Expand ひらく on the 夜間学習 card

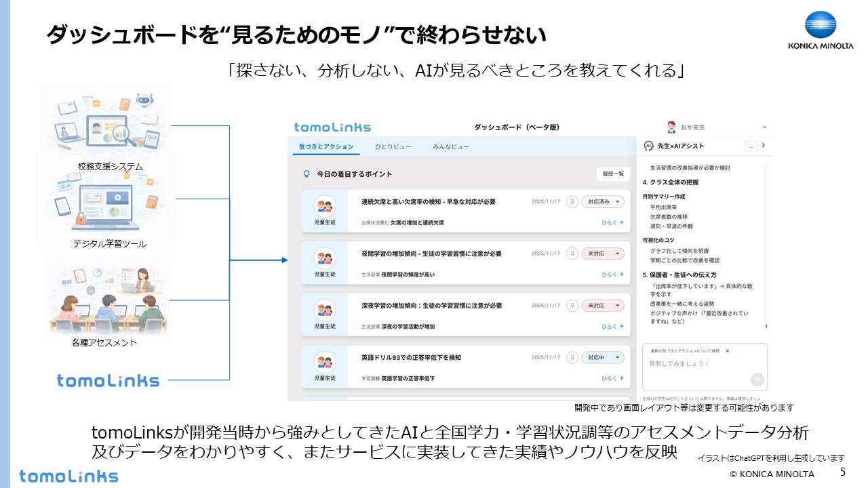pyautogui.click(x=612, y=274)
